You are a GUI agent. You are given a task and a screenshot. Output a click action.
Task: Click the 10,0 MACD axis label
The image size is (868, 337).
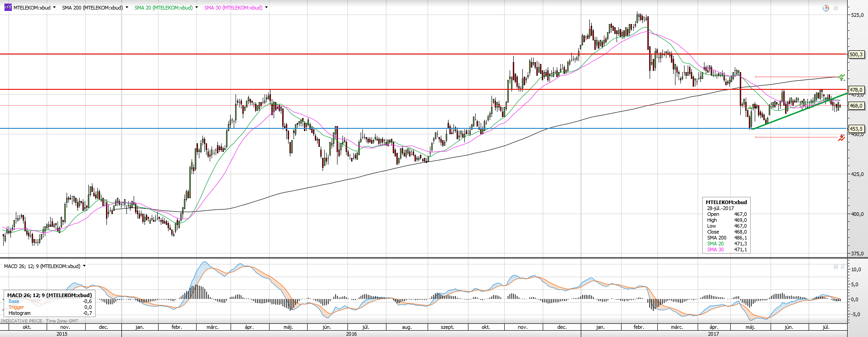[856, 269]
